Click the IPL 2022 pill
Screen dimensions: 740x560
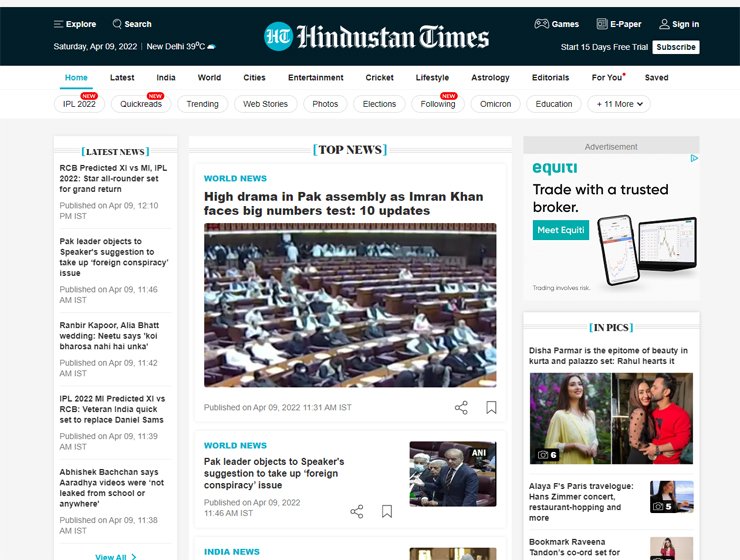(x=79, y=104)
